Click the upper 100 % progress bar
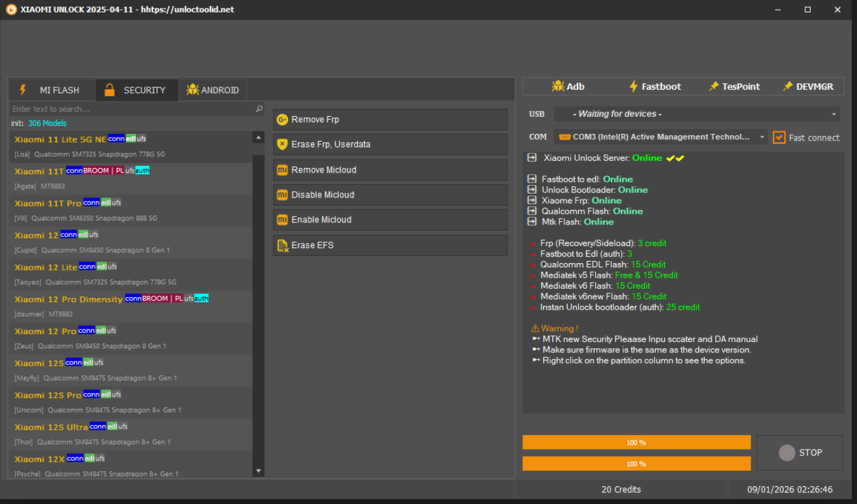The image size is (857, 504). click(x=637, y=442)
